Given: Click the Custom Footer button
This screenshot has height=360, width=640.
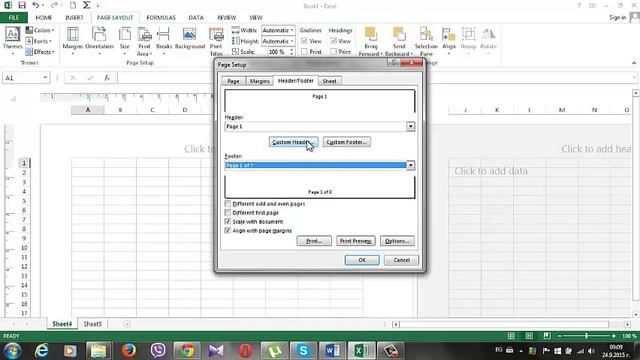Looking at the screenshot, I should pos(347,142).
